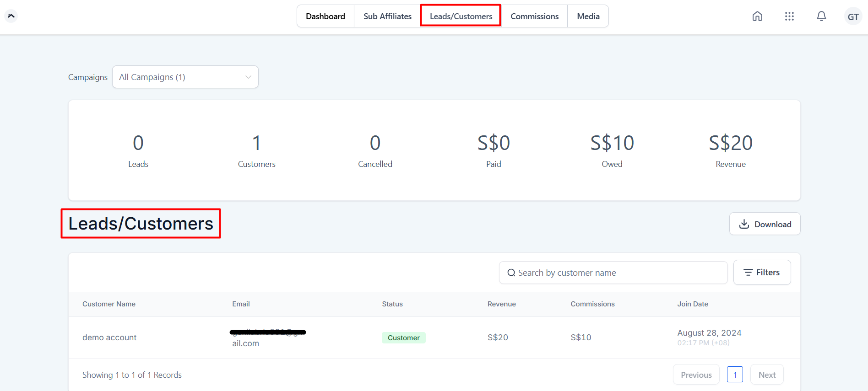Click the demo account customer row
The height and width of the screenshot is (391, 868).
pos(109,337)
